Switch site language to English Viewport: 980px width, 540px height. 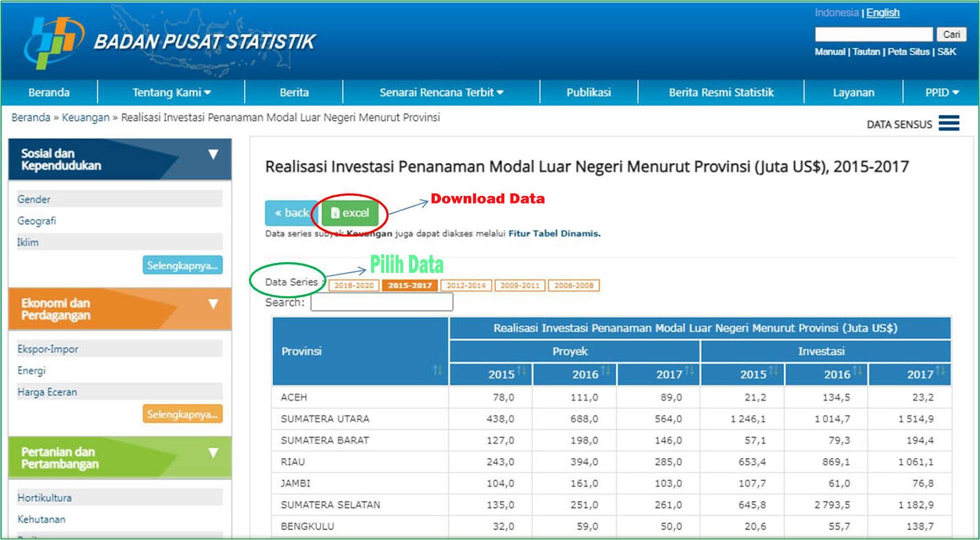[883, 13]
